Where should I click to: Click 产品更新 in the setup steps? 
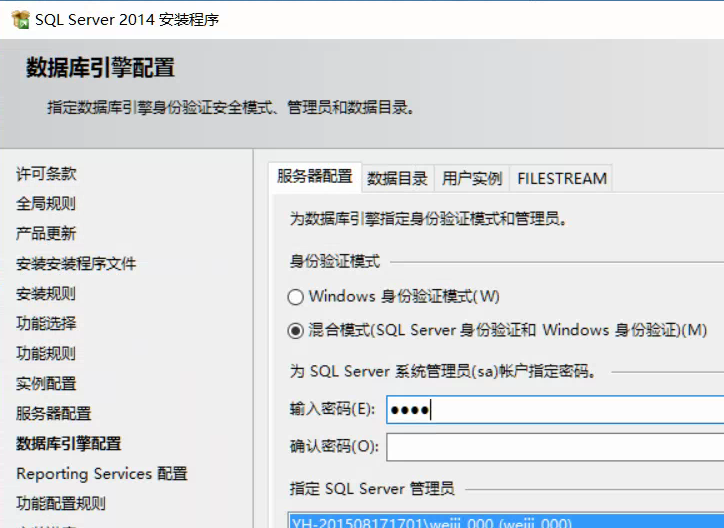pyautogui.click(x=46, y=234)
